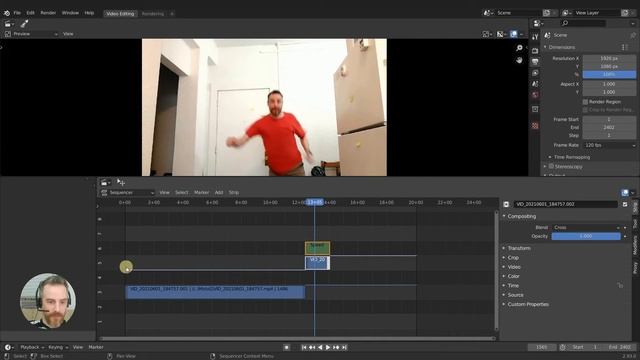Toggle use preview range clock icon
The width and height of the screenshot is (640, 360).
click(562, 347)
